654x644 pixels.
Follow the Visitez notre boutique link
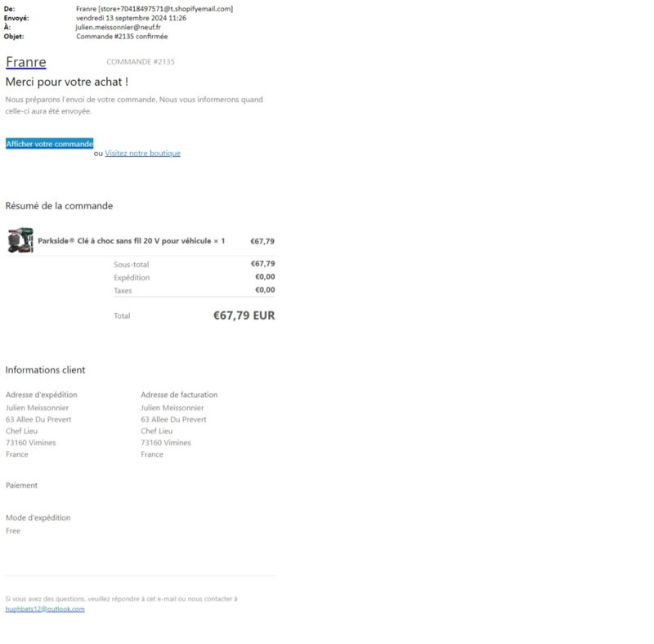pyautogui.click(x=142, y=153)
